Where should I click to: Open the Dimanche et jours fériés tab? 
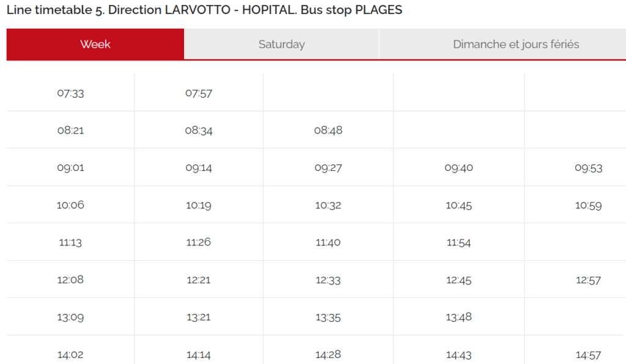click(517, 44)
